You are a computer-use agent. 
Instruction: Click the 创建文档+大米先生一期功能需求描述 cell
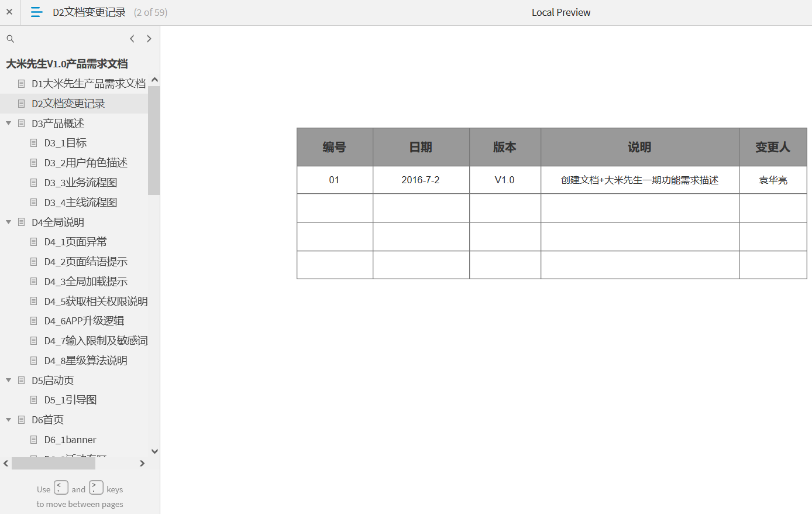pyautogui.click(x=639, y=180)
